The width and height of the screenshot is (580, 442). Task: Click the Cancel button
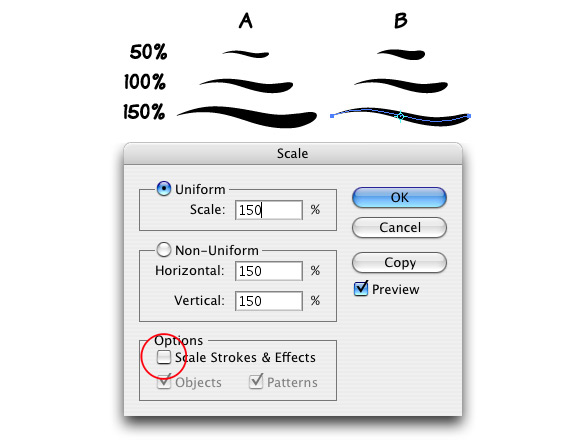399,227
